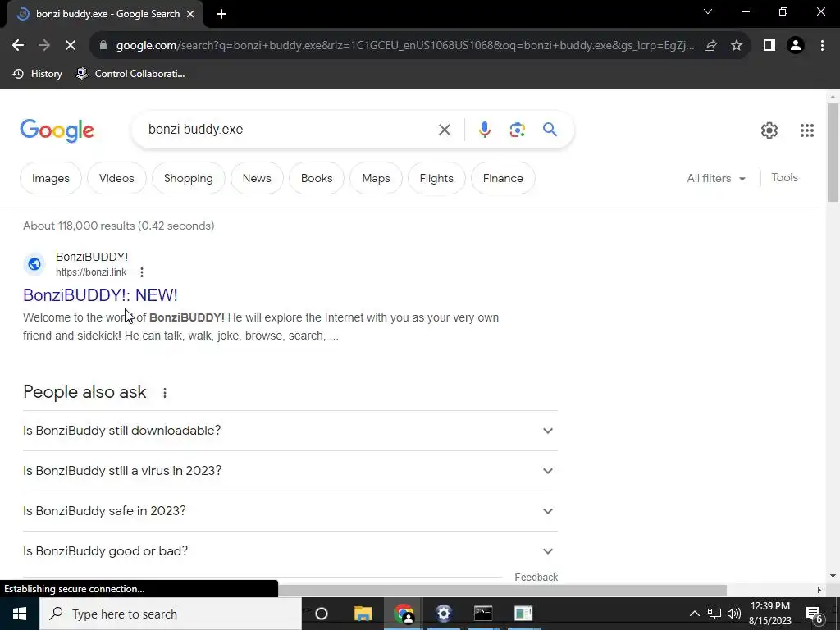Open the Settings gear on the taskbar
The image size is (840, 630).
point(444,614)
